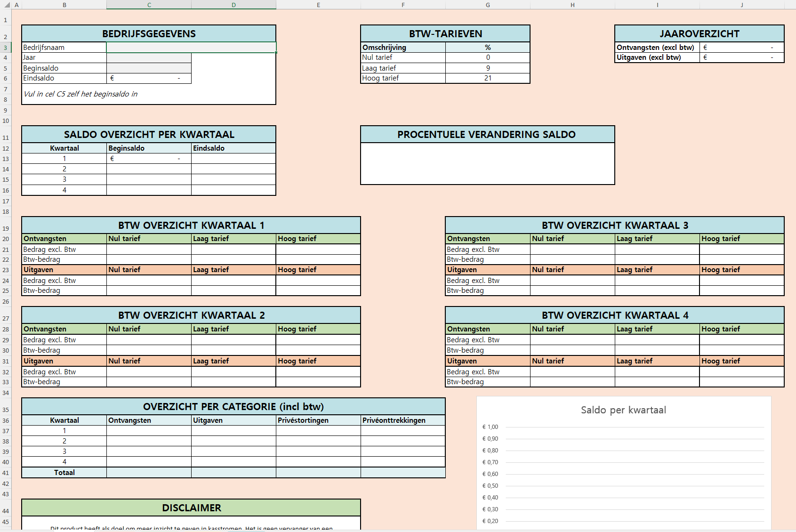Click the Beginsaldo input cell in Bedrijfsgegevens
This screenshot has height=532, width=796.
(149, 68)
